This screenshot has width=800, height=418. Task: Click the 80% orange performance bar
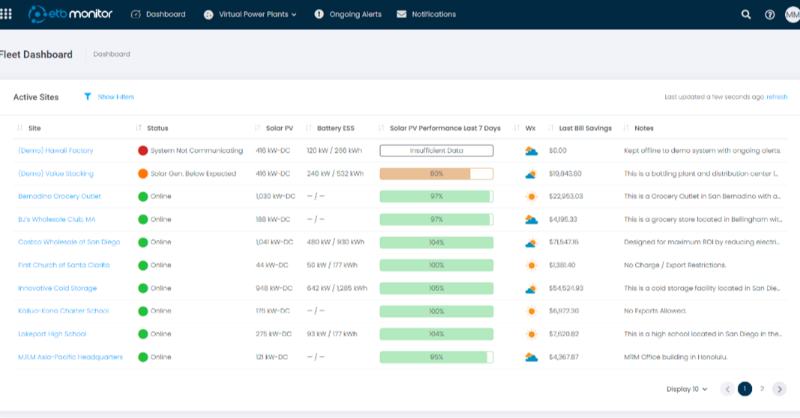(436, 174)
